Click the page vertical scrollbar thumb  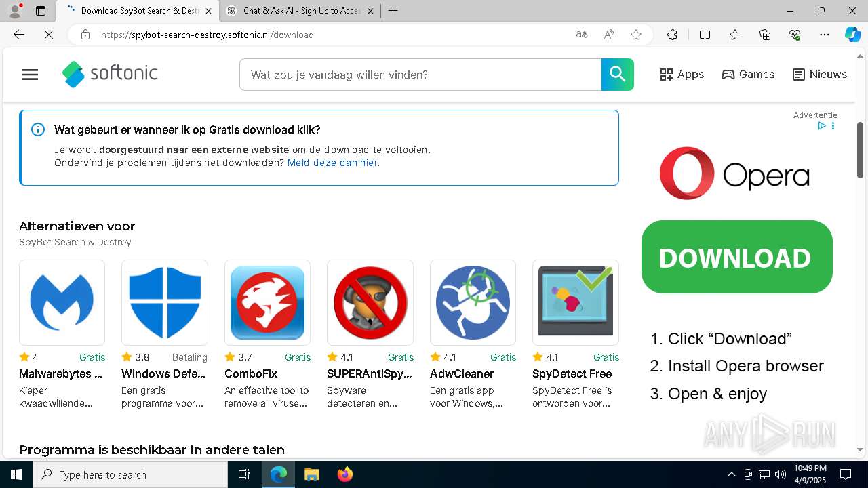[x=861, y=150]
